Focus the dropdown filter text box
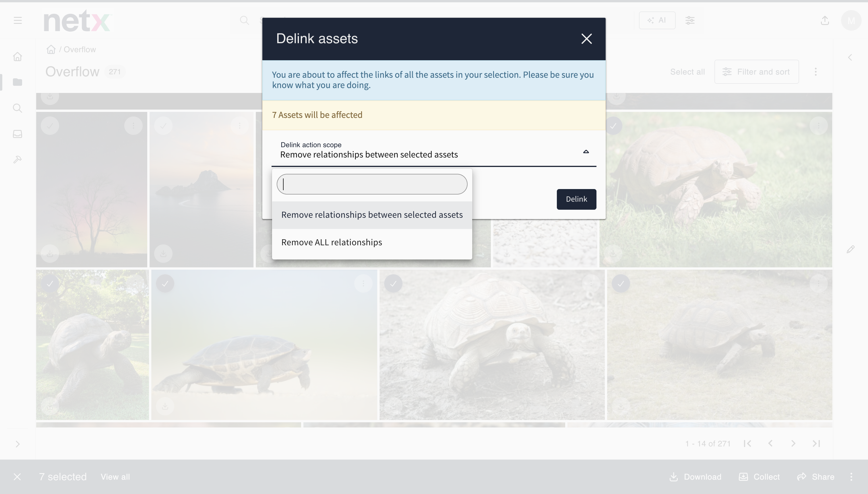The width and height of the screenshot is (868, 494). coord(372,184)
